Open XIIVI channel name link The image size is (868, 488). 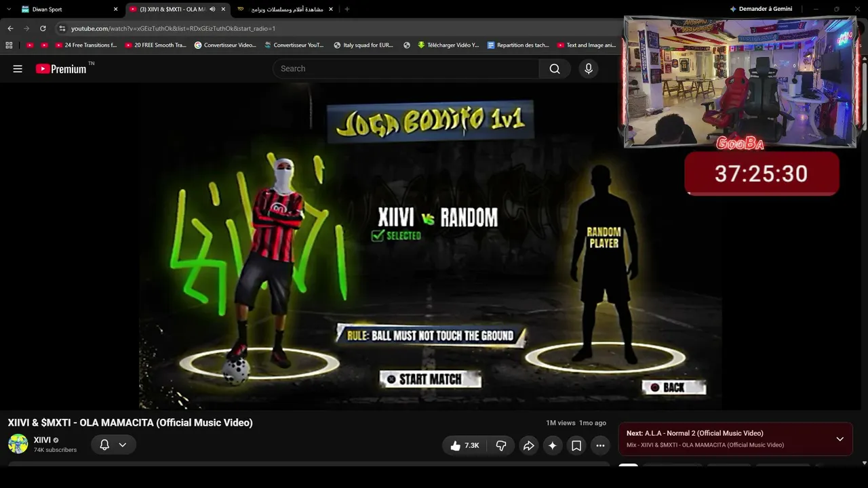42,440
